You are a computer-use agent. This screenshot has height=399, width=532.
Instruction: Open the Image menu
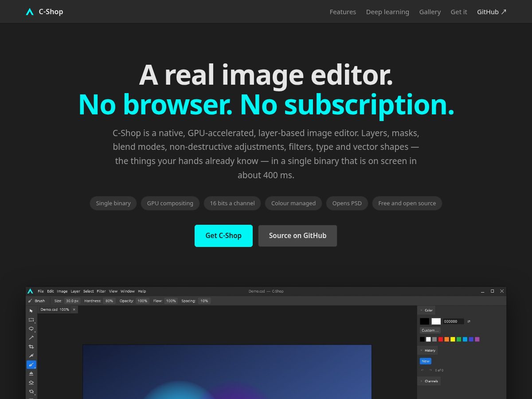pos(62,291)
